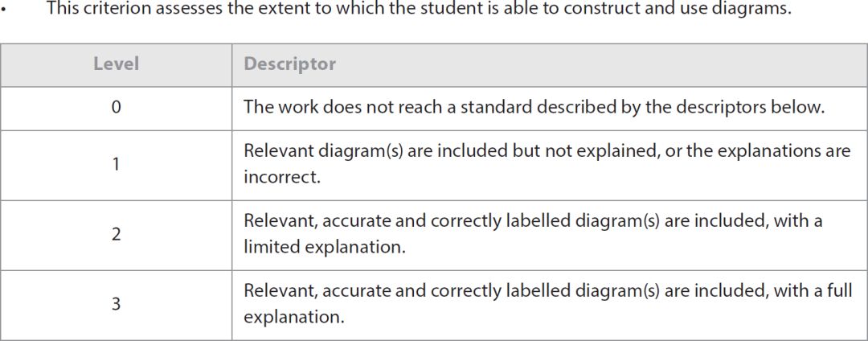Click the word 'explanation.' in the level 3 row
868x341 pixels.
(x=294, y=318)
